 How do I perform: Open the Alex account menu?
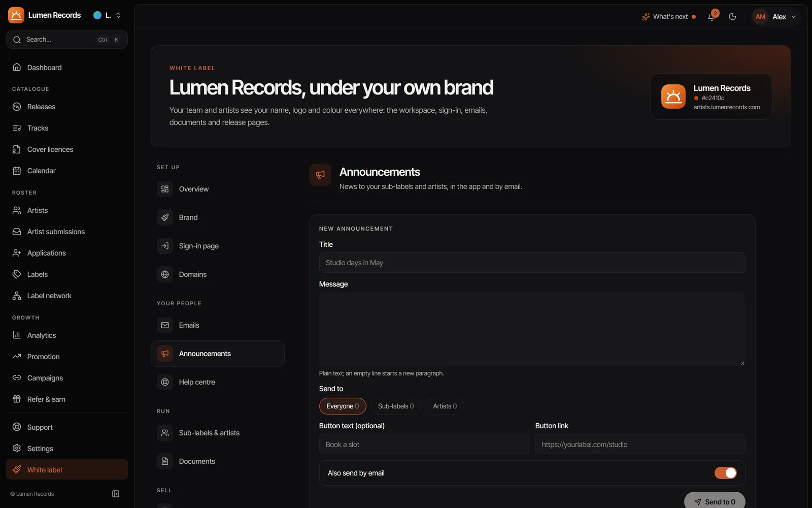click(774, 17)
